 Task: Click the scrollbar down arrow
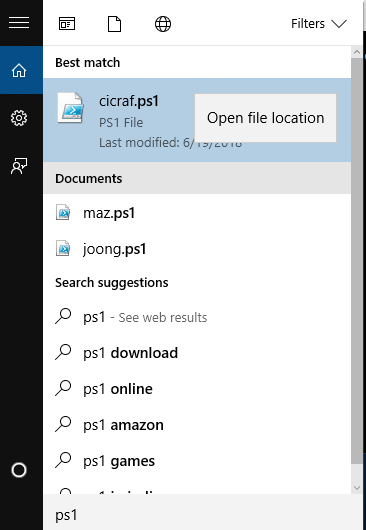357,487
